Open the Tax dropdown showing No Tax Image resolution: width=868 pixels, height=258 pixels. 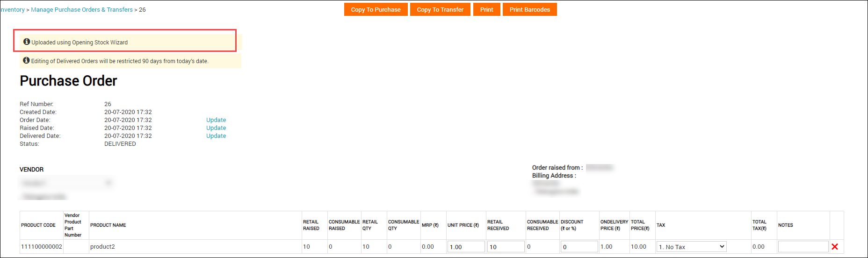(x=692, y=247)
